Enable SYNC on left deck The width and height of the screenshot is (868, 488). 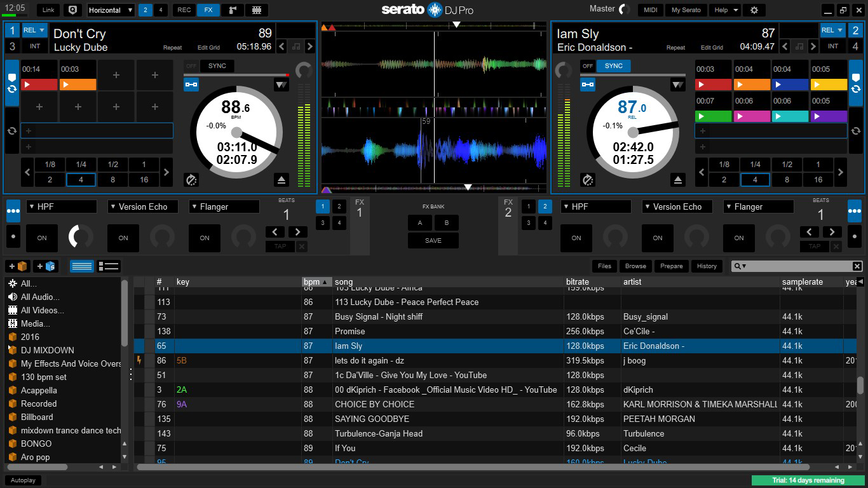tap(217, 66)
